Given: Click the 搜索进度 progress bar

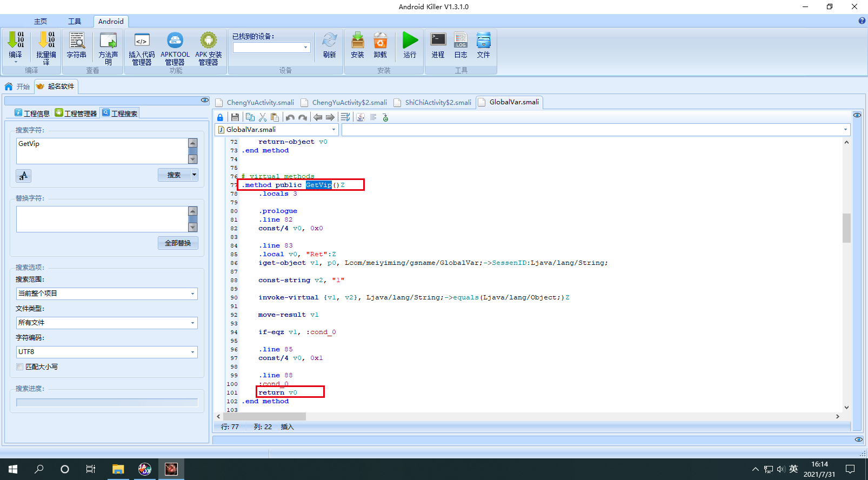Looking at the screenshot, I should click(x=107, y=403).
